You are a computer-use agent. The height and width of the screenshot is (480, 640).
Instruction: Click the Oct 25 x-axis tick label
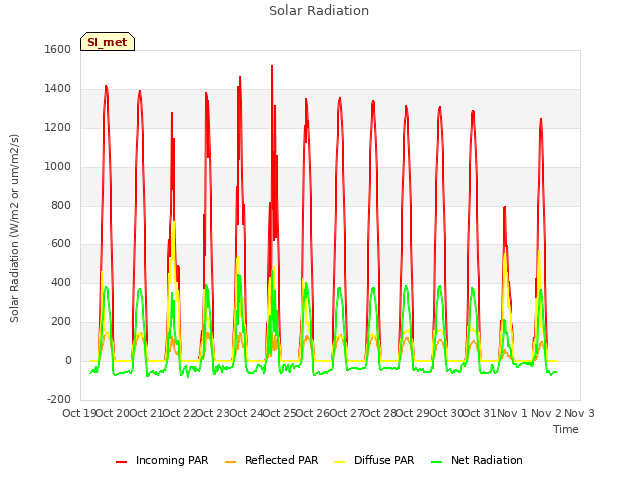coord(280,413)
